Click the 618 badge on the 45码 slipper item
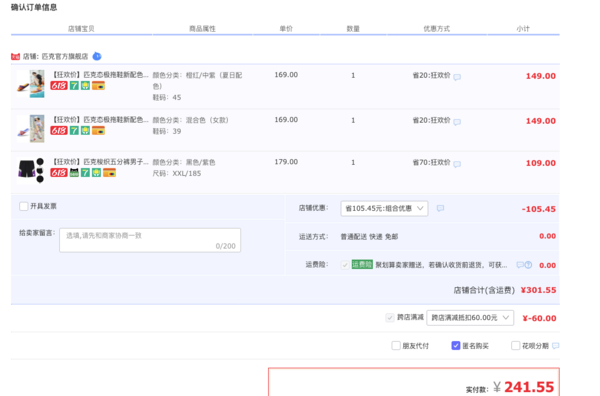The height and width of the screenshot is (396, 600). (x=59, y=86)
